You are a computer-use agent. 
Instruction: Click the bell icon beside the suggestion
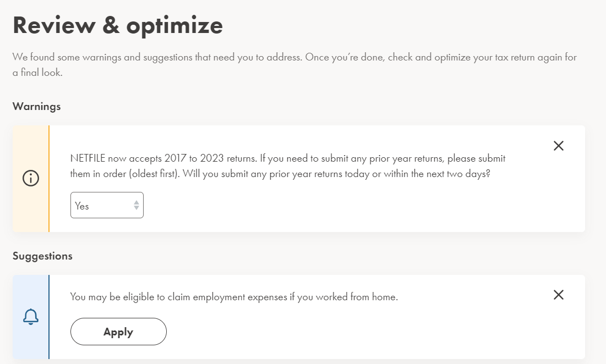31,317
